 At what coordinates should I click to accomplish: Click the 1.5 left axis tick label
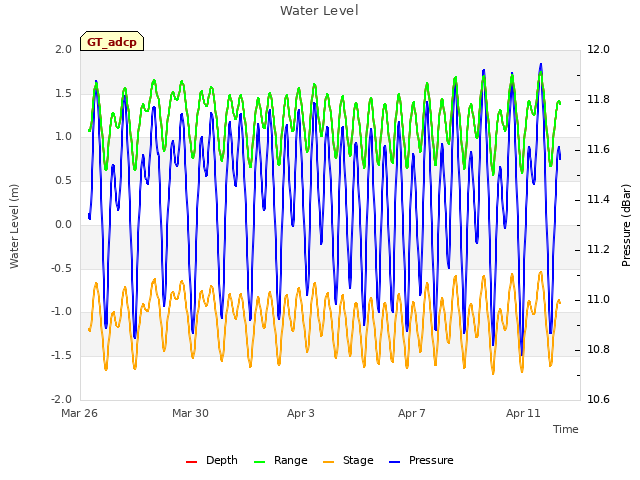(x=63, y=93)
